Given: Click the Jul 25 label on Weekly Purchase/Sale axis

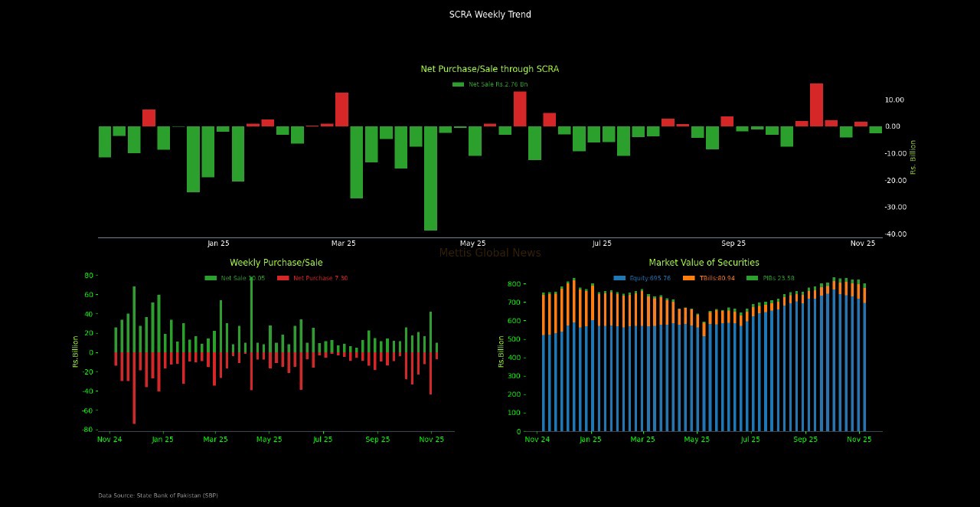Looking at the screenshot, I should pyautogui.click(x=322, y=440).
